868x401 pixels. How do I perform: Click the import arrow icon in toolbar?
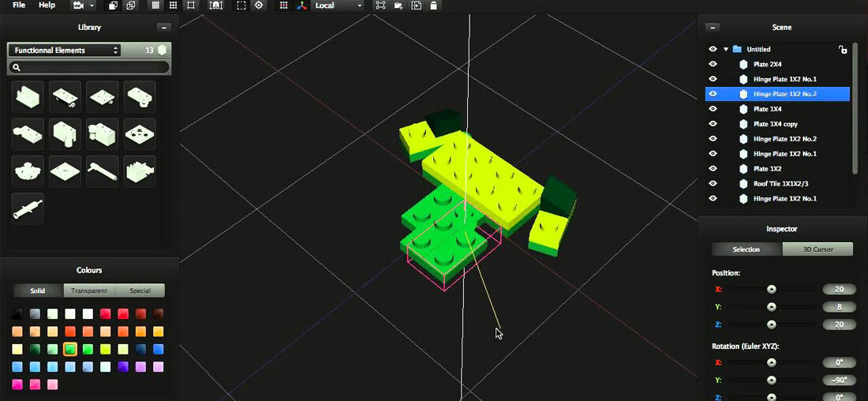coord(416,6)
